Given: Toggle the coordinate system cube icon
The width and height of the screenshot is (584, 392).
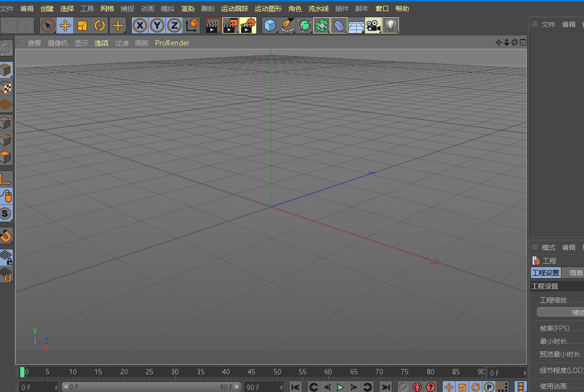Looking at the screenshot, I should [x=192, y=25].
